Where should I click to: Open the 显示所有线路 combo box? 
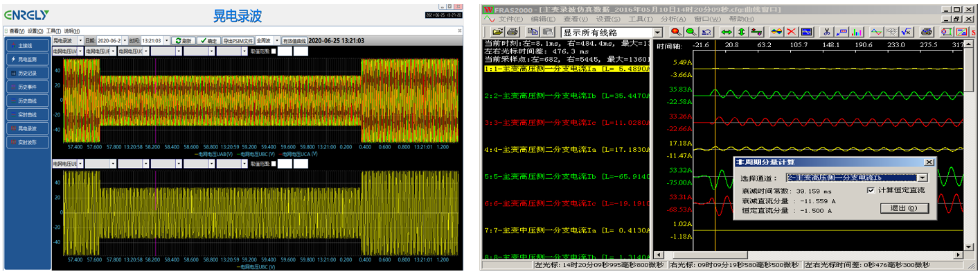(612, 32)
